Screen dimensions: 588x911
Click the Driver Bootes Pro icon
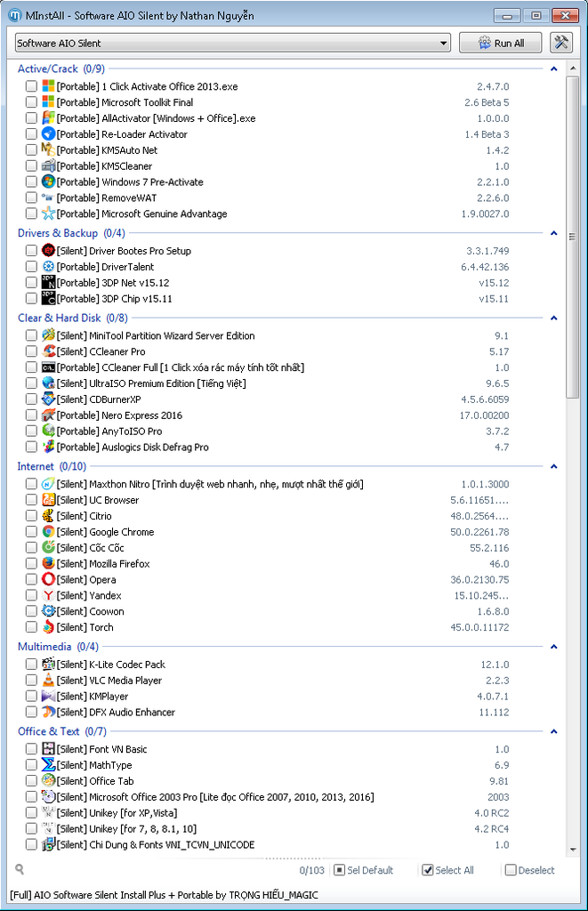(48, 251)
